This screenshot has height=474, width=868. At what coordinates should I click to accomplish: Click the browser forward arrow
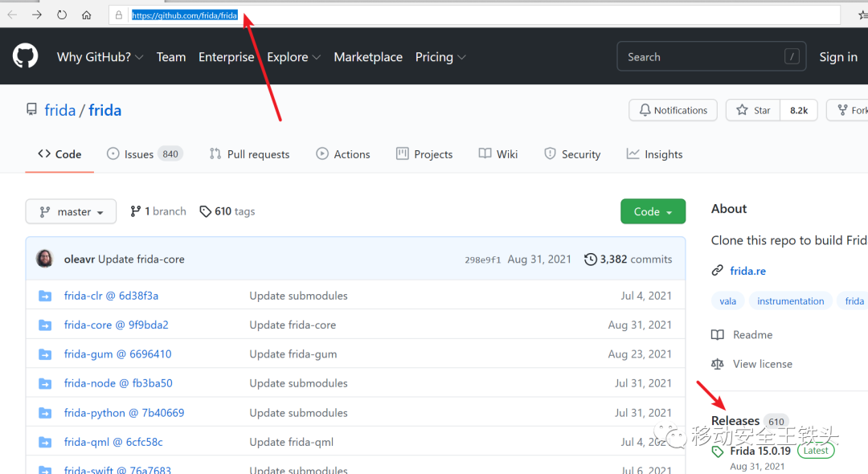pyautogui.click(x=37, y=15)
